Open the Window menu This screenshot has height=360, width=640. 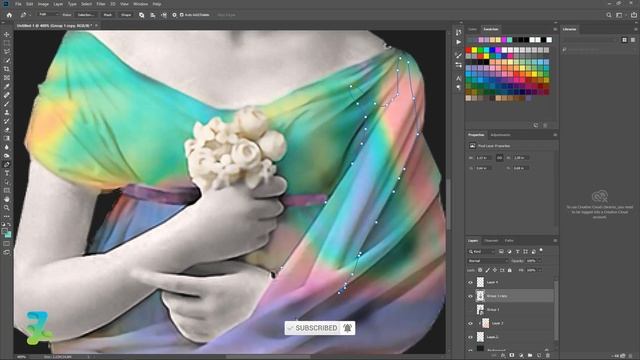tap(140, 4)
